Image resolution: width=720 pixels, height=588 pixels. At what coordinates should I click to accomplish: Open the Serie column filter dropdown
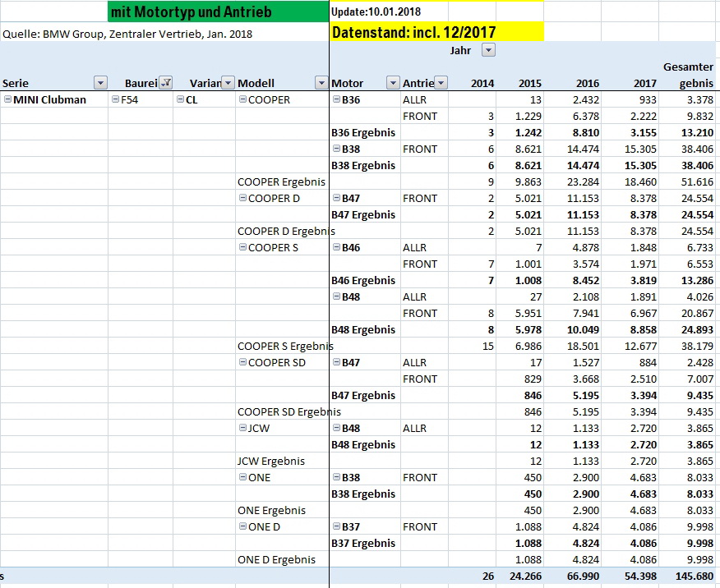pos(100,83)
